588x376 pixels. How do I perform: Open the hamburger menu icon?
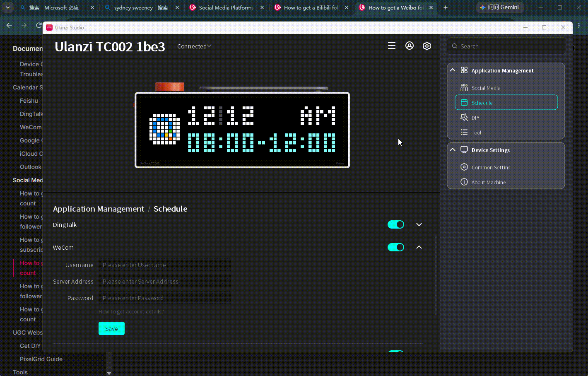pyautogui.click(x=391, y=46)
